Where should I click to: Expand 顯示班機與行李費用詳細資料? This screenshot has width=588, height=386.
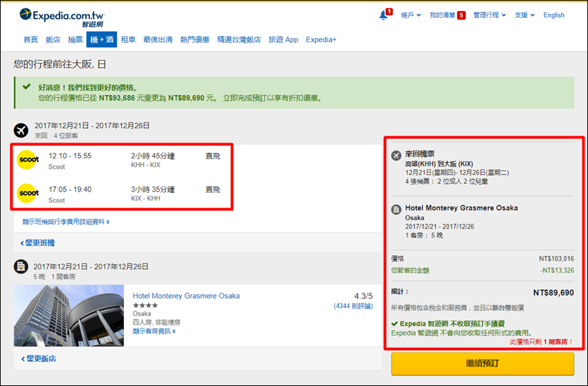(66, 221)
